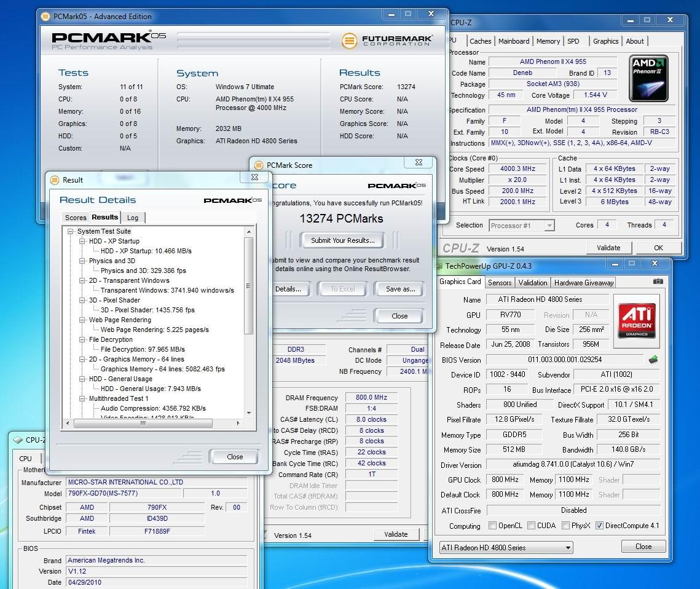Collapse the 2D - Transparent Windows node
The image size is (700, 589).
click(82, 280)
